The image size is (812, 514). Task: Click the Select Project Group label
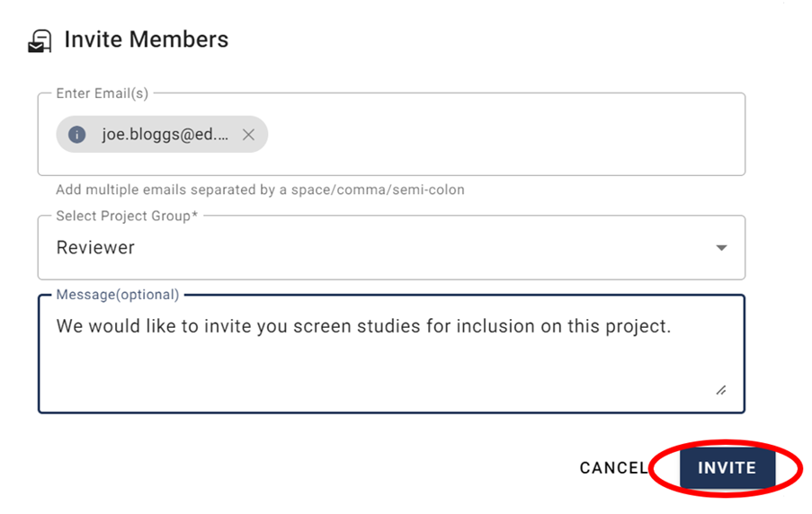tap(127, 217)
